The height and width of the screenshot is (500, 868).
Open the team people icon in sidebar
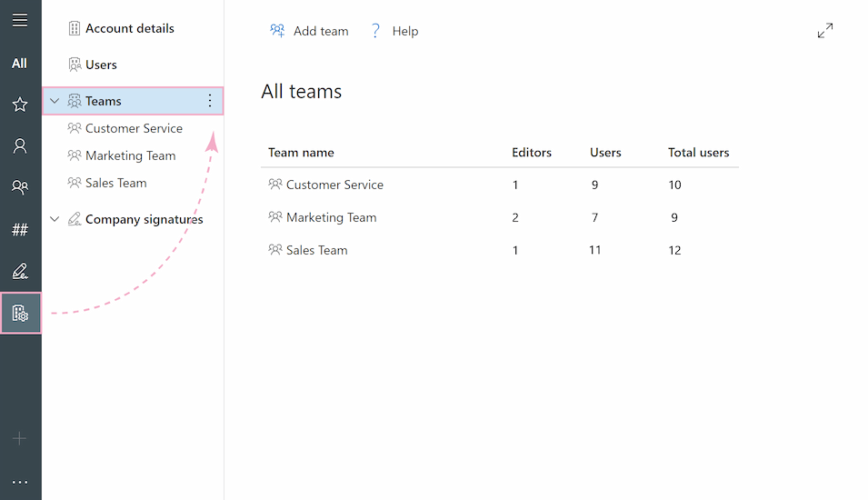tap(20, 187)
